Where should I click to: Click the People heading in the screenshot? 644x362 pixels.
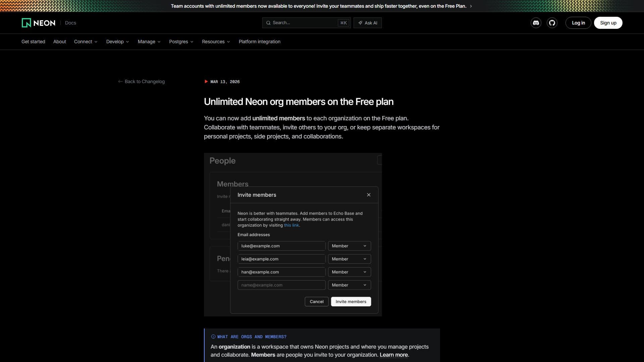pyautogui.click(x=222, y=161)
